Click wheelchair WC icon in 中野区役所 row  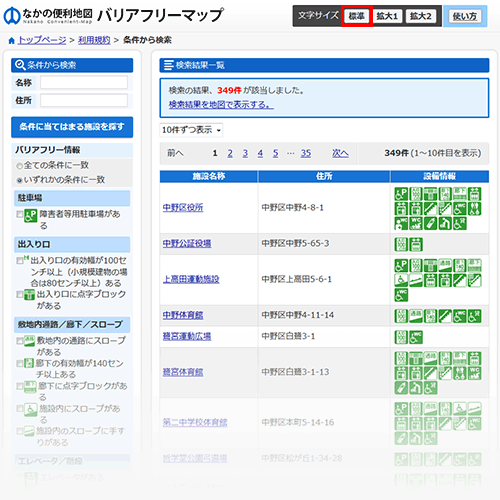[460, 209]
